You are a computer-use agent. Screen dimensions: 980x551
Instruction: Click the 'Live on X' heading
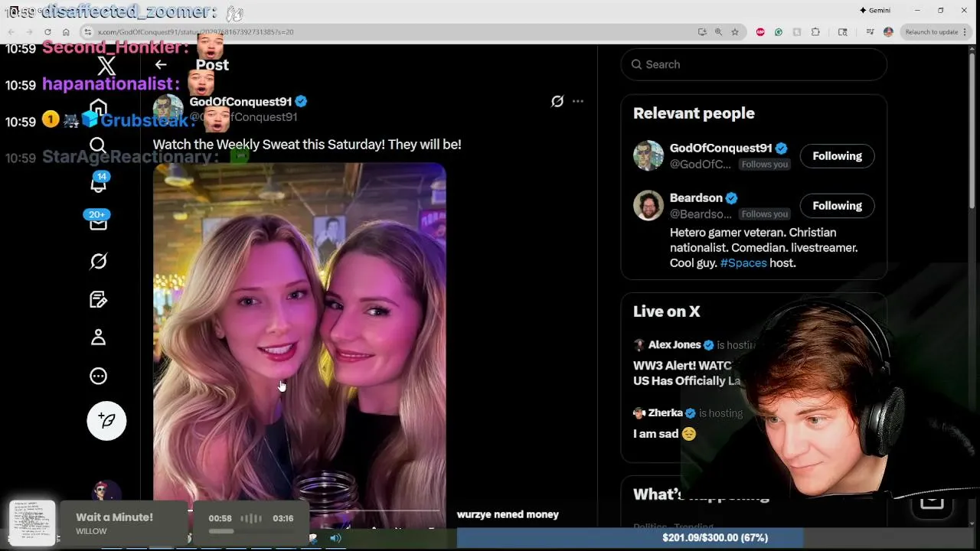coord(666,311)
